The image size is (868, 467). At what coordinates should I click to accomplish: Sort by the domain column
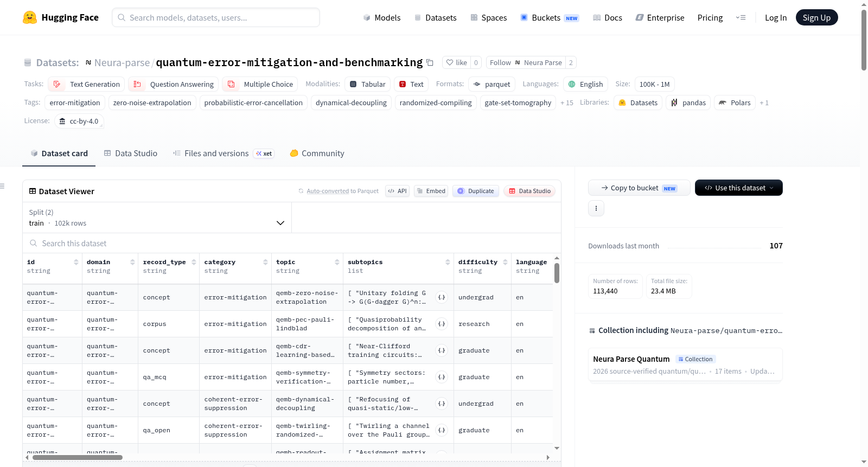point(132,262)
